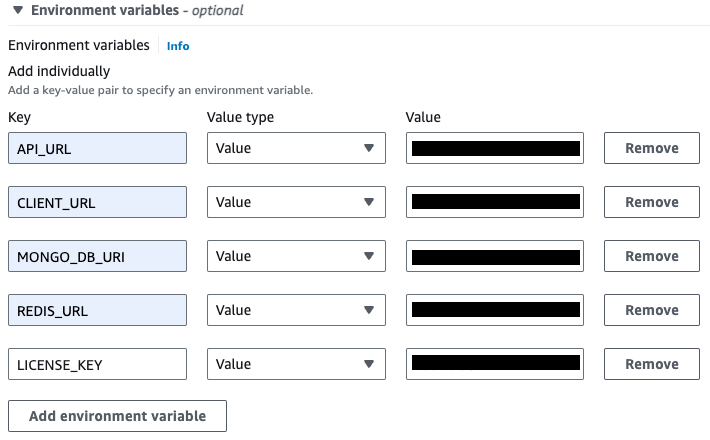This screenshot has width=710, height=440.
Task: Click the LICENSE_KEY key field
Action: click(x=97, y=364)
